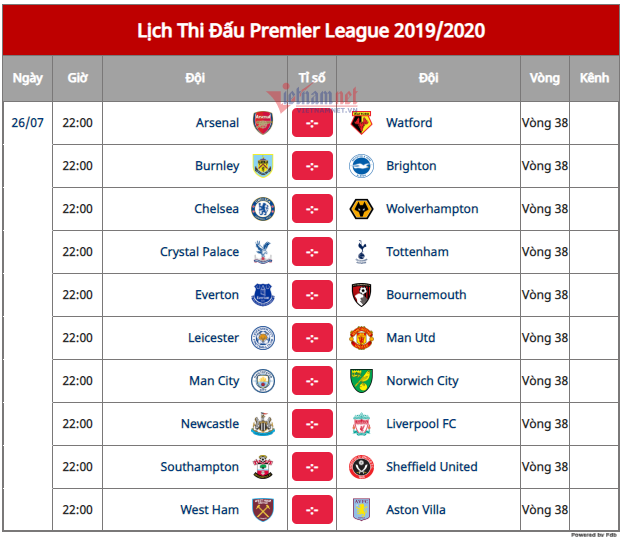Open the Sheffield United team link
Screen dimensions: 623x539
(432, 467)
